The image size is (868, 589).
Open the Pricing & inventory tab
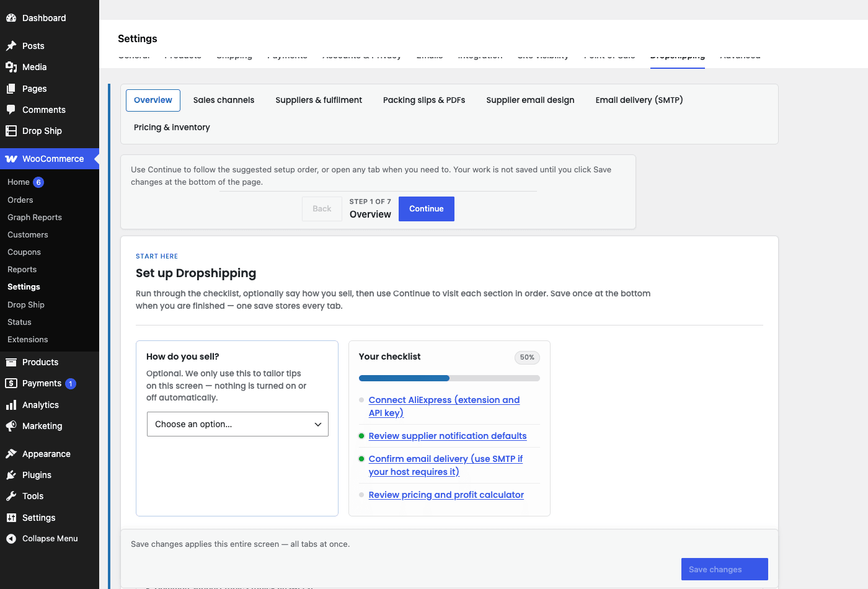172,128
